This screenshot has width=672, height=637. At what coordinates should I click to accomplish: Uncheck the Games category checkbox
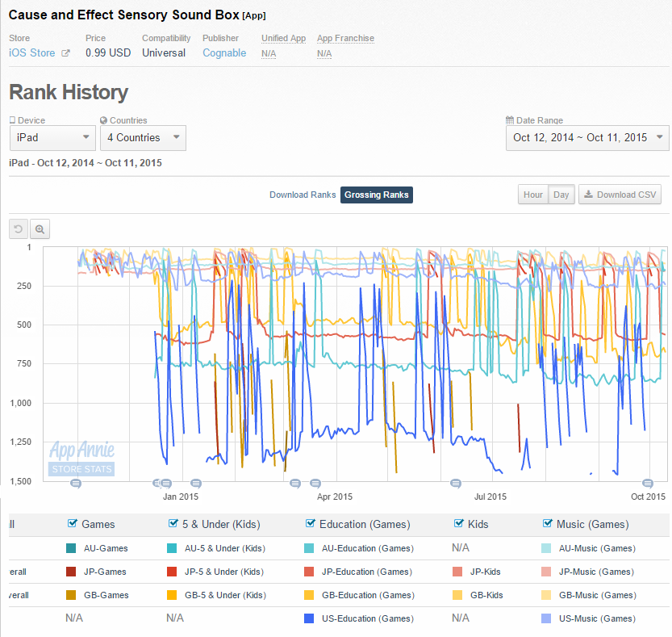click(x=73, y=523)
